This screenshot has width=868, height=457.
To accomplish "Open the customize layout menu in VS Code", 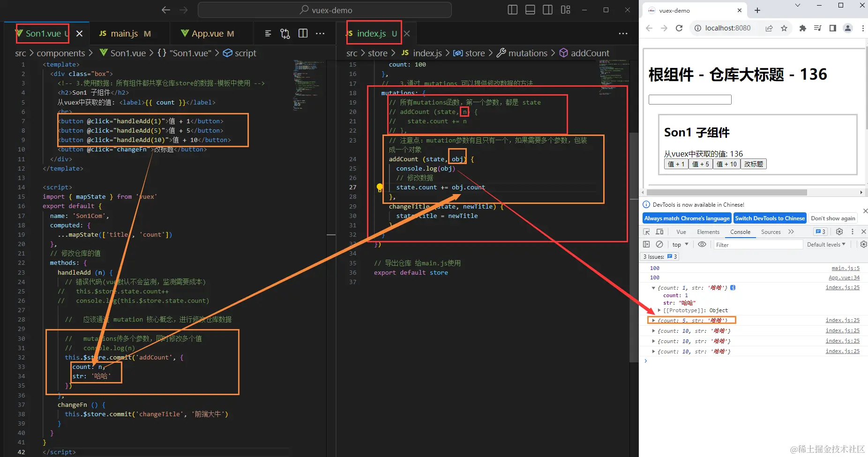I will tap(566, 10).
